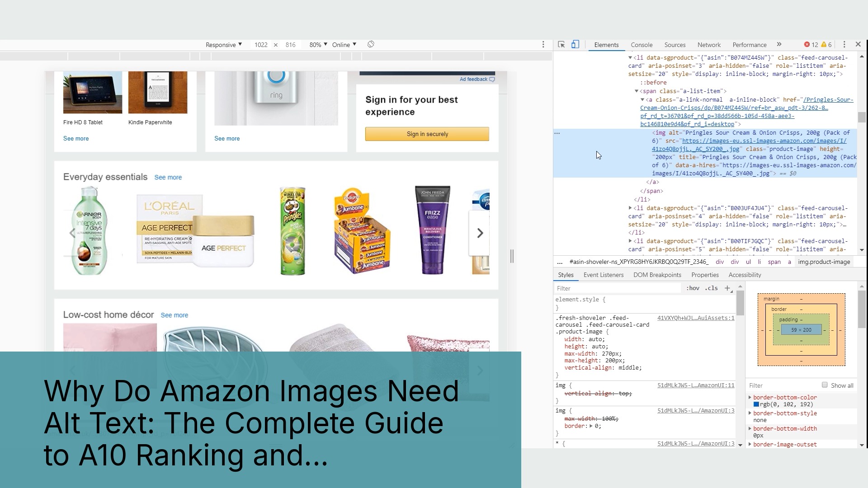Screen dimensions: 868x488
Task: Switch to the Elements tab
Action: pos(606,45)
